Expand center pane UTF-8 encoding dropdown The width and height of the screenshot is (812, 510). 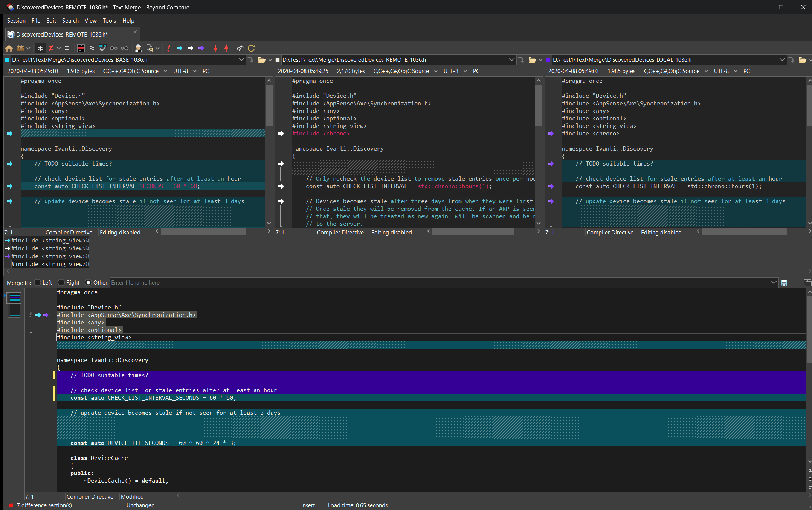click(465, 71)
